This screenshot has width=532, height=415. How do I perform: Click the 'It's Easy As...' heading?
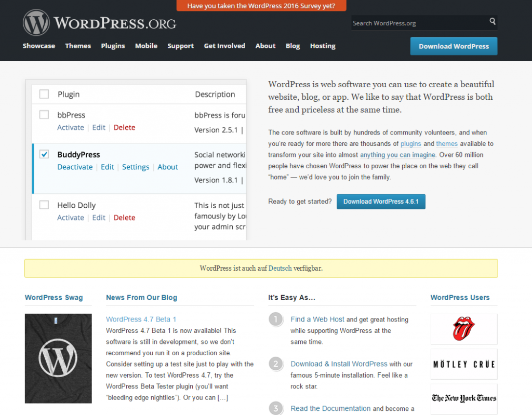pyautogui.click(x=292, y=298)
